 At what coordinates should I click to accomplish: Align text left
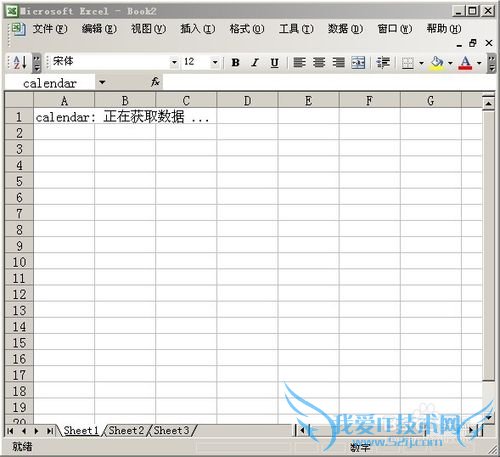[x=299, y=62]
